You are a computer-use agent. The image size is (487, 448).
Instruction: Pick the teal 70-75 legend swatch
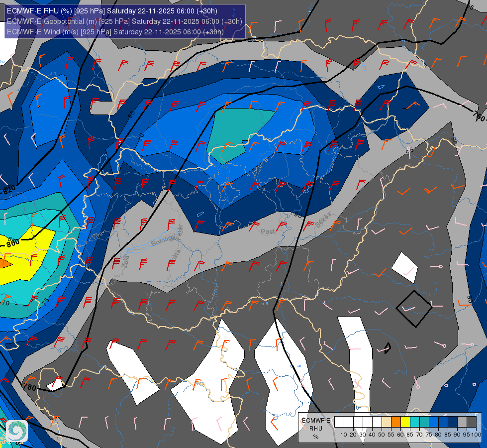[424, 422]
